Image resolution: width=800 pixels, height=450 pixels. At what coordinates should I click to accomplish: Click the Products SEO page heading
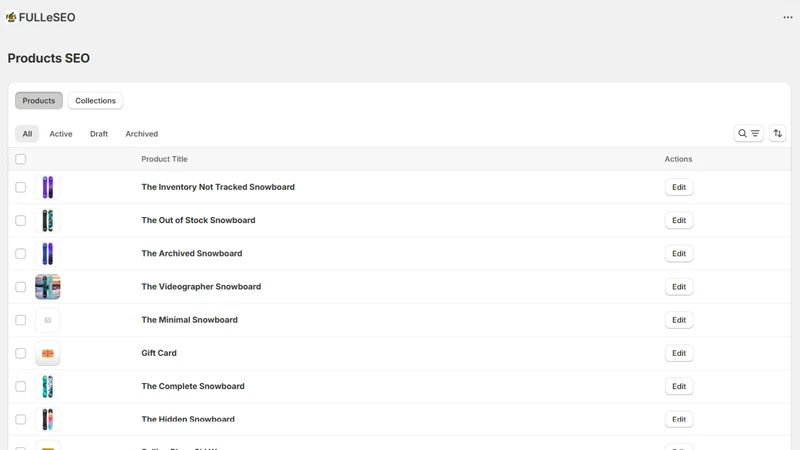tap(48, 58)
